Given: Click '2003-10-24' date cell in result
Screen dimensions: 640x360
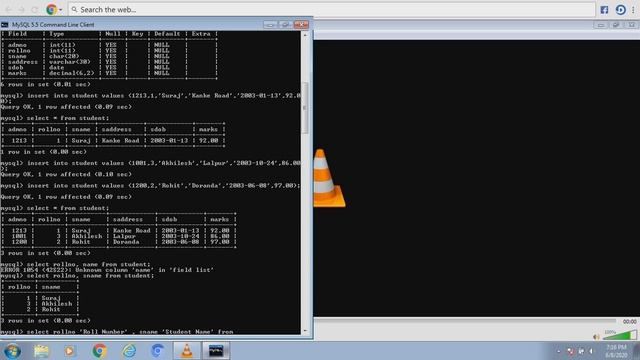Looking at the screenshot, I should coord(180,236).
